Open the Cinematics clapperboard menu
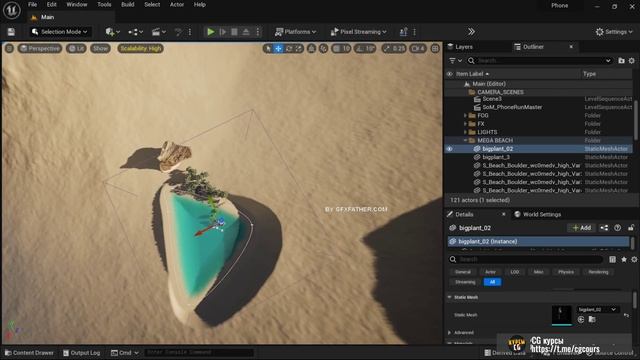Screen dimensions: 640x360 pos(158,32)
